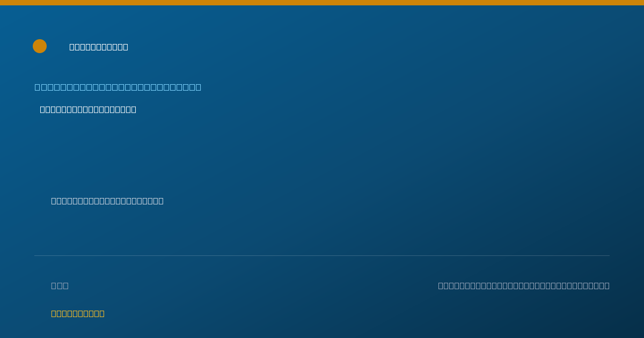
Task: Select the white site title beside the orange circle
Action: 99,47
